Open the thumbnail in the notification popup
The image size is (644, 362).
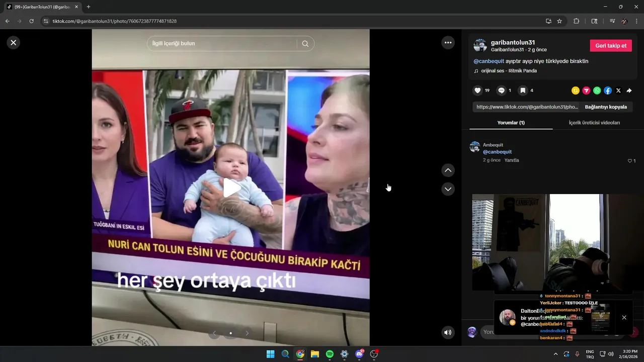coord(600,318)
